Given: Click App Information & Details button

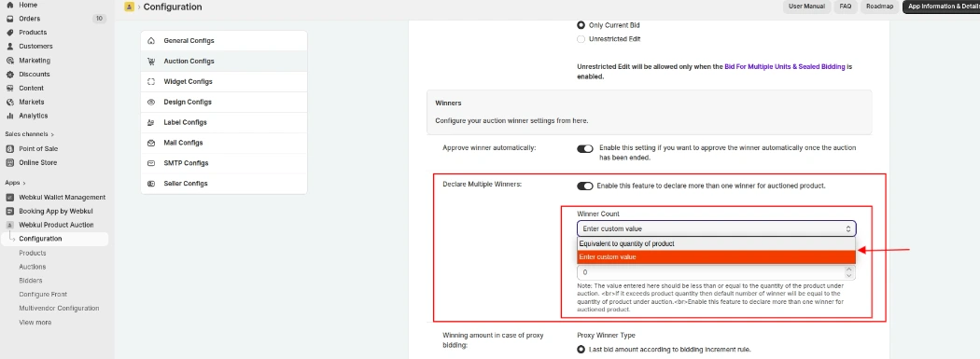Looking at the screenshot, I should [941, 7].
